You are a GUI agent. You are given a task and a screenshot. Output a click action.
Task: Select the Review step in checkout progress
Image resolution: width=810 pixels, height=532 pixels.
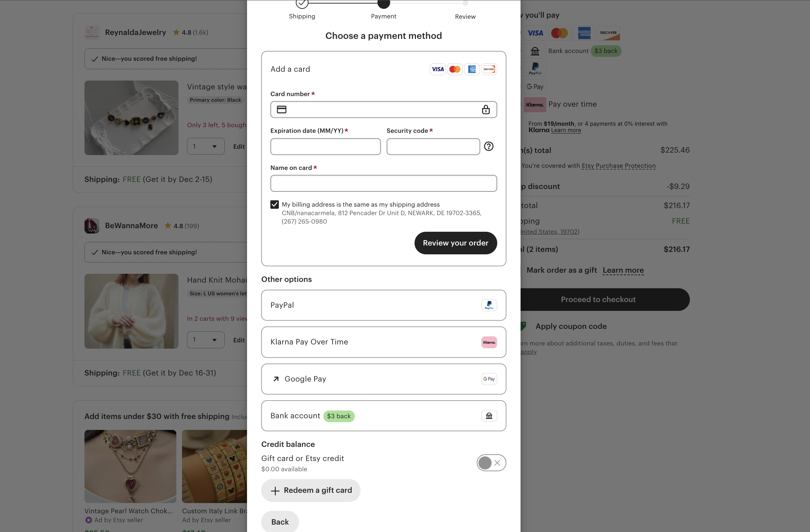[x=465, y=4]
